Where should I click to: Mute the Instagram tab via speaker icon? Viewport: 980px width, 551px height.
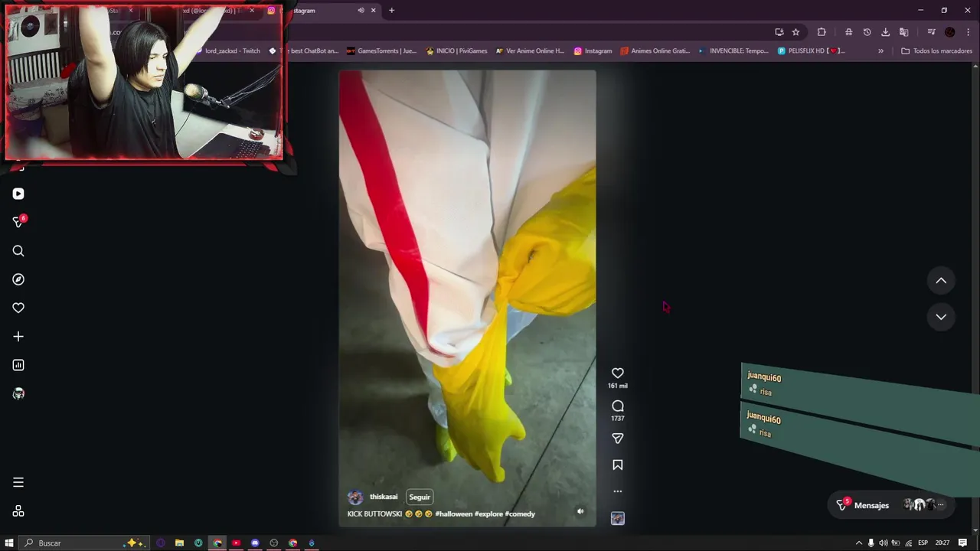tap(361, 11)
